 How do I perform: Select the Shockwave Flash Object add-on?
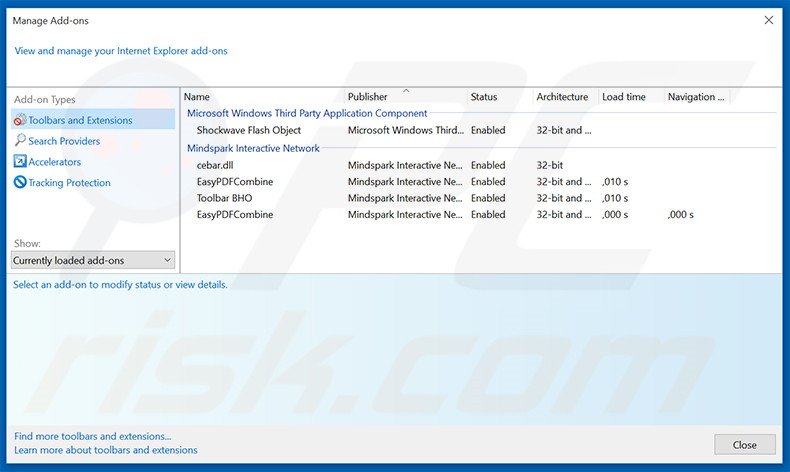click(248, 130)
